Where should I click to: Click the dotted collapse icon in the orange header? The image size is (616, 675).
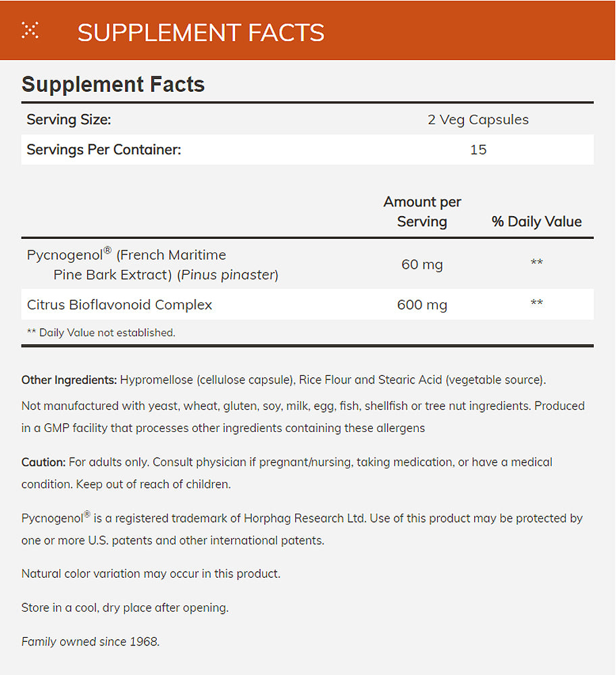click(30, 30)
